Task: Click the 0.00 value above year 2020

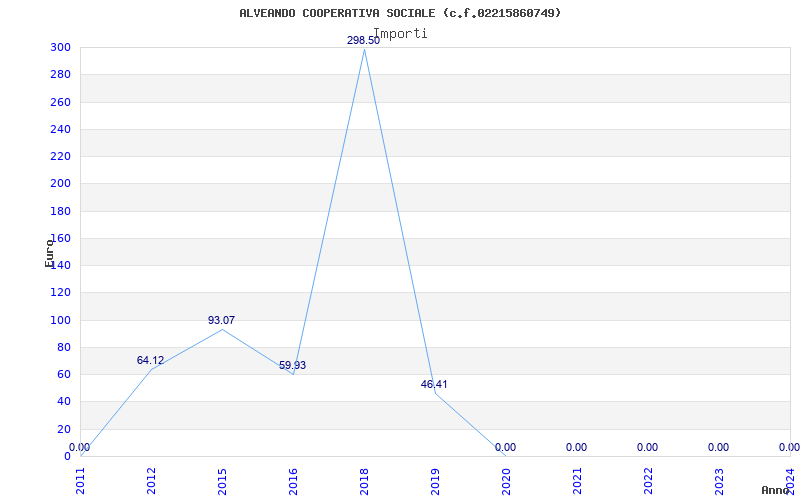Action: tap(505, 447)
